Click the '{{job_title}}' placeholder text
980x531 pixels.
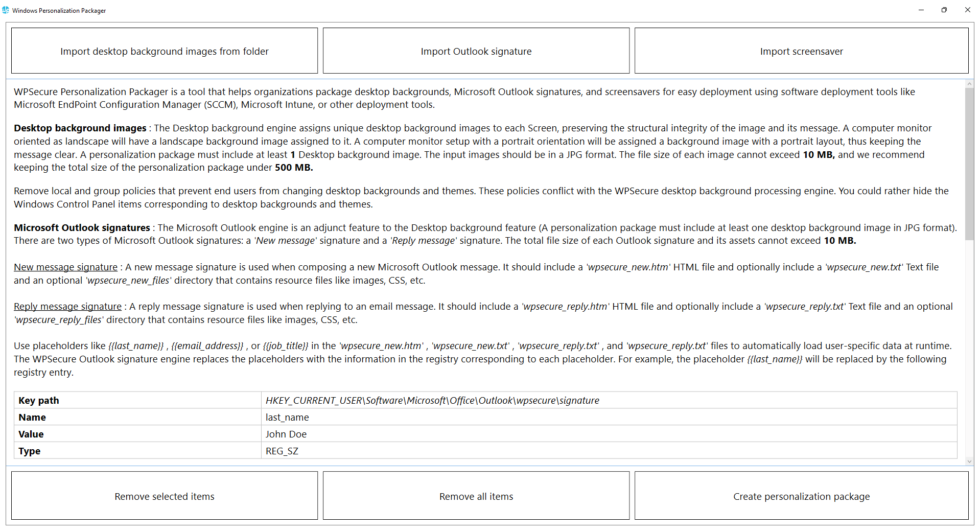point(286,346)
